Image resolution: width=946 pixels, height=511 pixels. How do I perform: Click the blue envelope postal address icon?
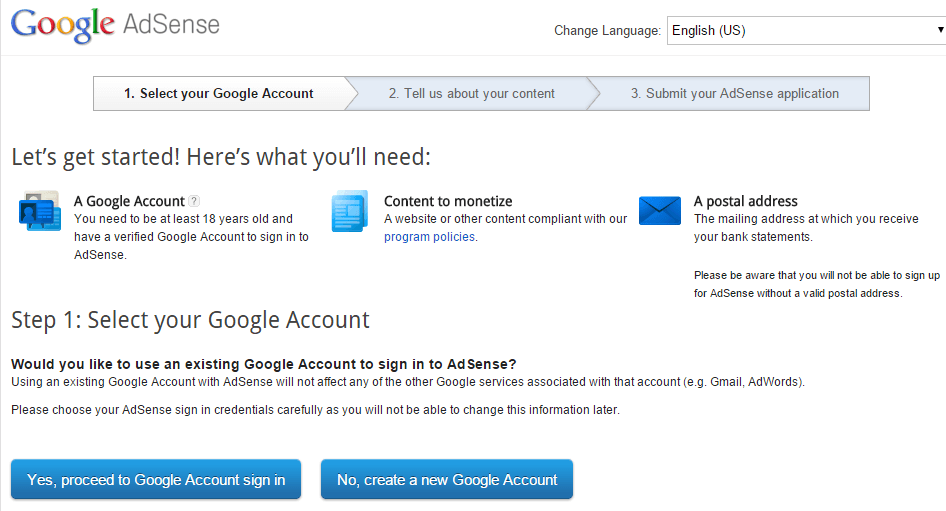click(x=659, y=211)
